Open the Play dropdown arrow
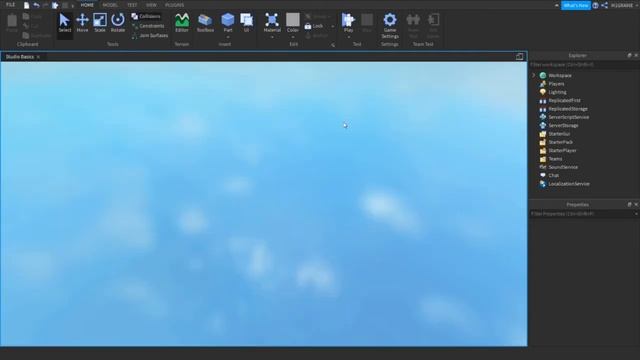 348,37
